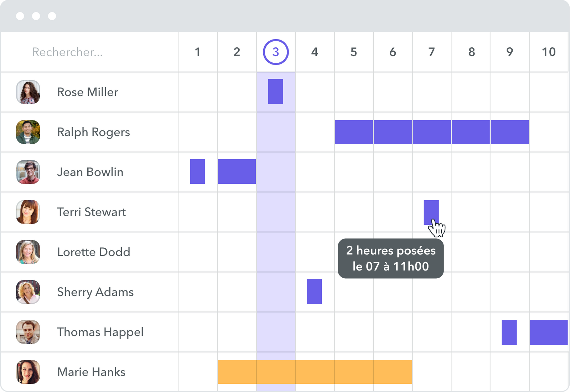Open Lorette Dodd's profile photo
The image size is (570, 392).
28,252
